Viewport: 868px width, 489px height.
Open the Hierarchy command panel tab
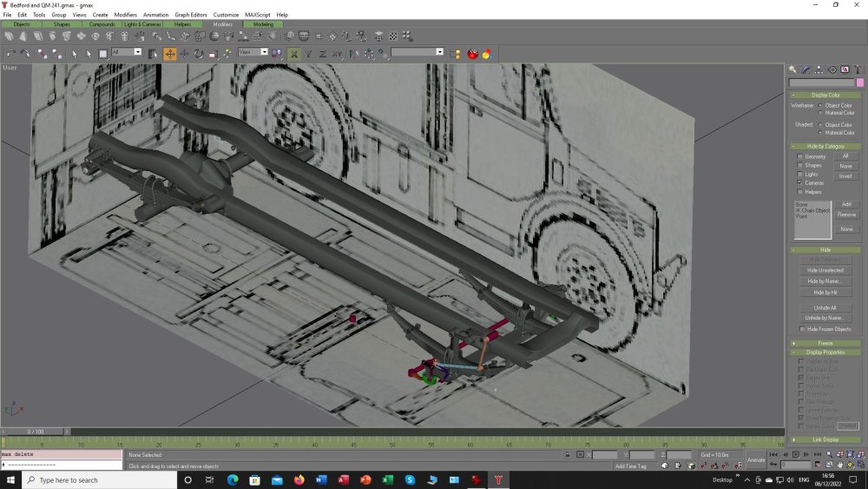(x=818, y=69)
